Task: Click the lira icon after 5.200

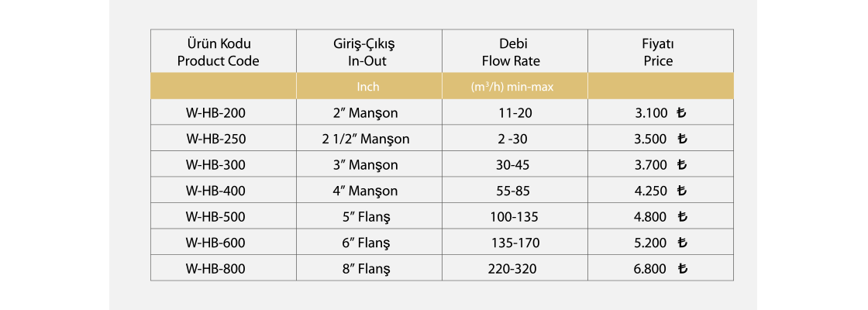Action: tap(682, 243)
